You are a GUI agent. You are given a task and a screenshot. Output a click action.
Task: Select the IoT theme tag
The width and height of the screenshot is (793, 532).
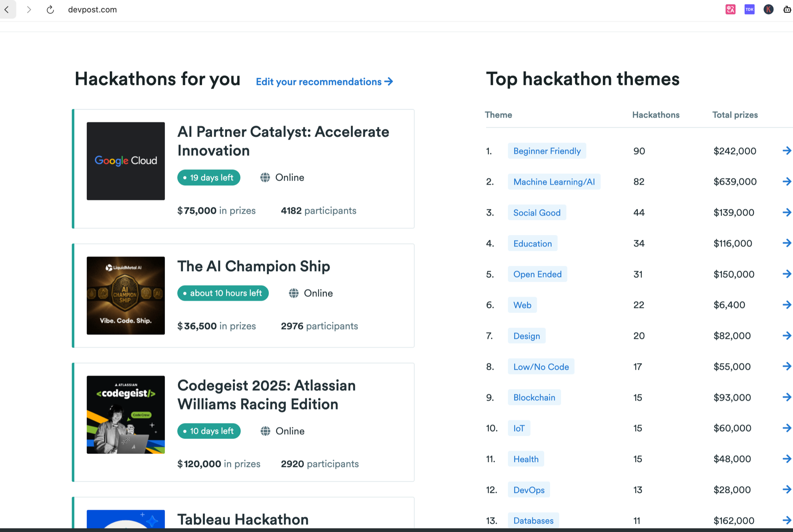[519, 428]
